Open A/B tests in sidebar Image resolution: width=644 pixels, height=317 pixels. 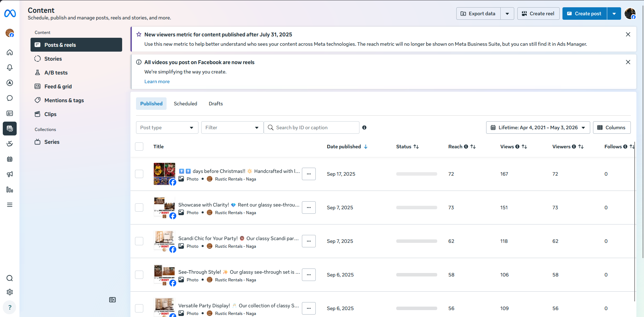click(x=76, y=72)
